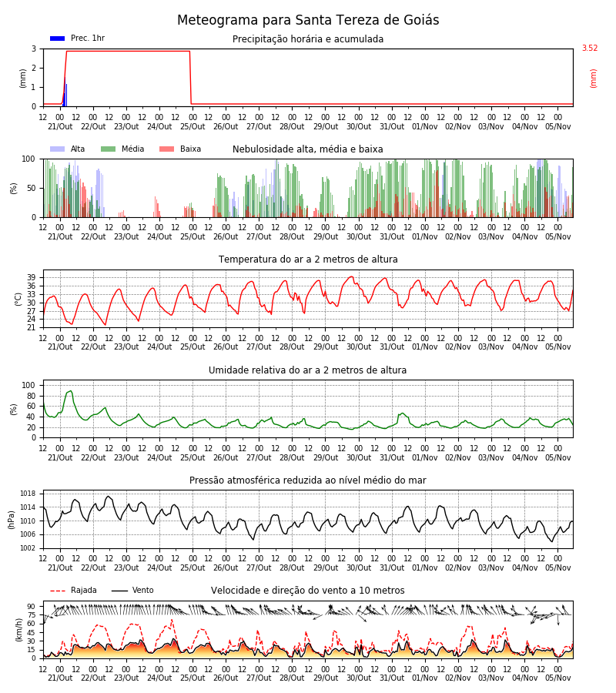Viewport: 616px width, 693px height.
Task: Click the dashed red Rajada legend line
Action: click(58, 591)
